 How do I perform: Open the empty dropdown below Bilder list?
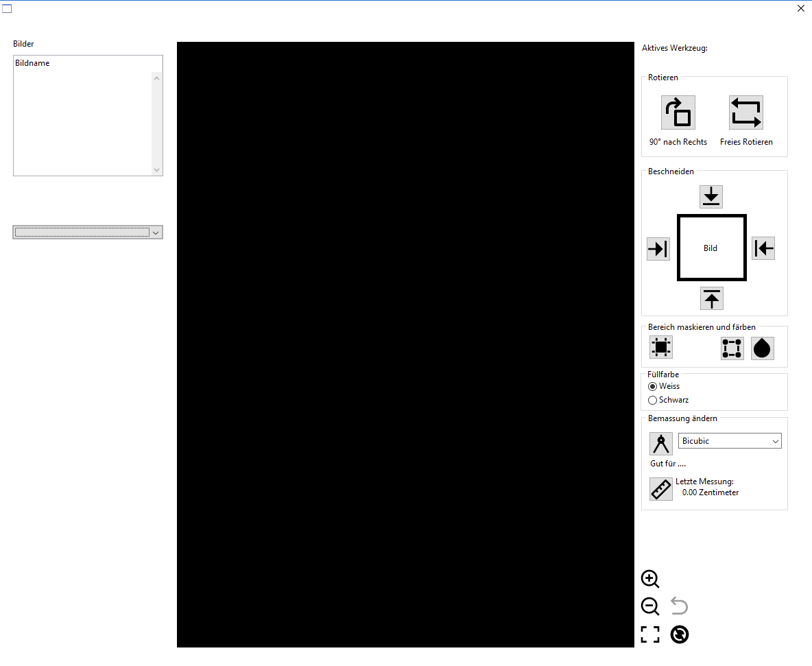point(88,233)
